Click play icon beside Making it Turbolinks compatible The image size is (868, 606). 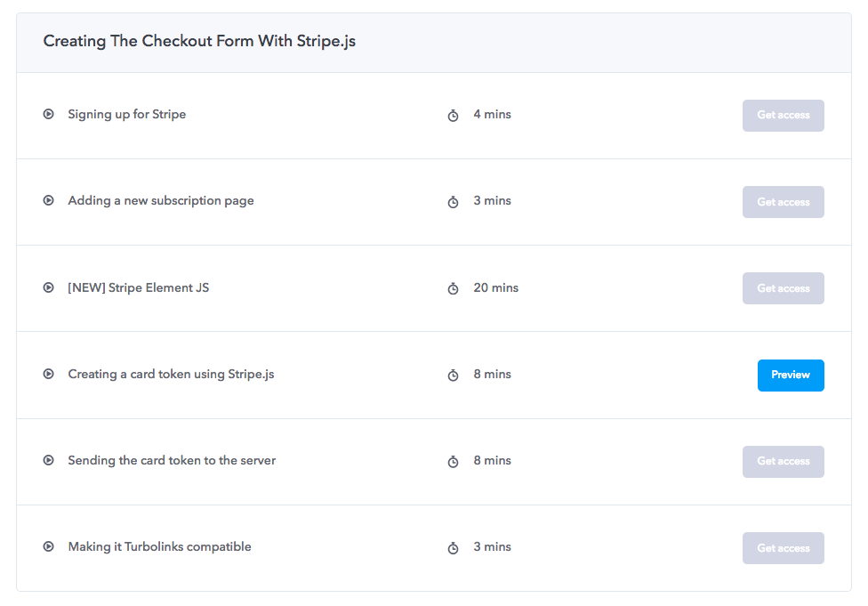49,546
